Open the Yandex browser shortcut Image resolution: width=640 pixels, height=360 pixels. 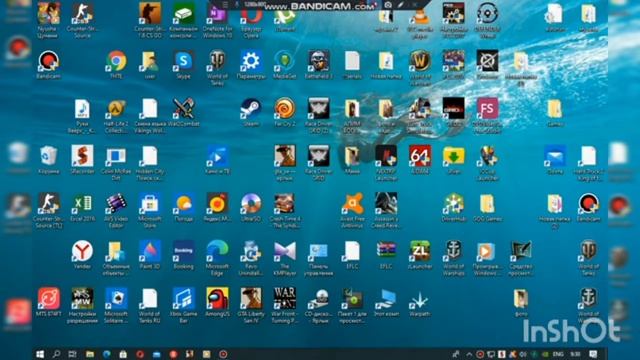pos(82,251)
